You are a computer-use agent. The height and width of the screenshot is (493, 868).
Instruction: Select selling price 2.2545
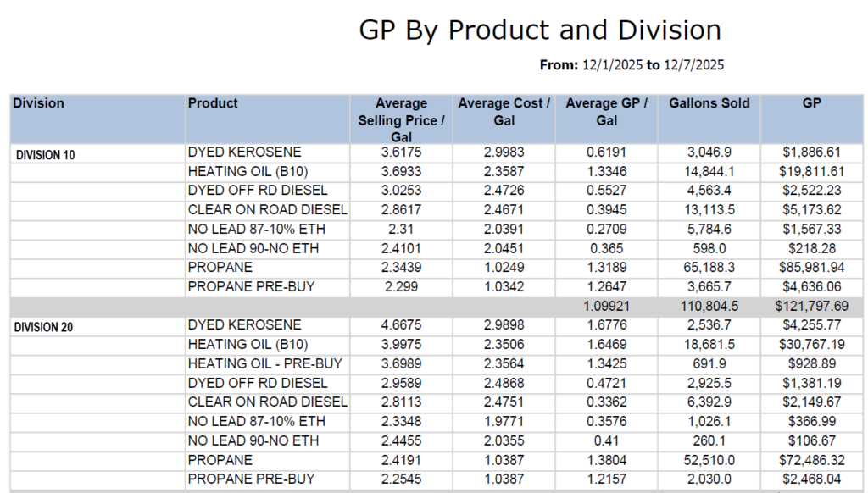401,479
